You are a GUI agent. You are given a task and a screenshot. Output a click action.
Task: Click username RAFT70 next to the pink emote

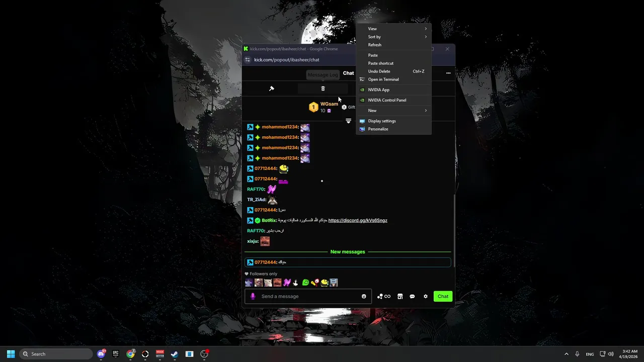point(256,189)
